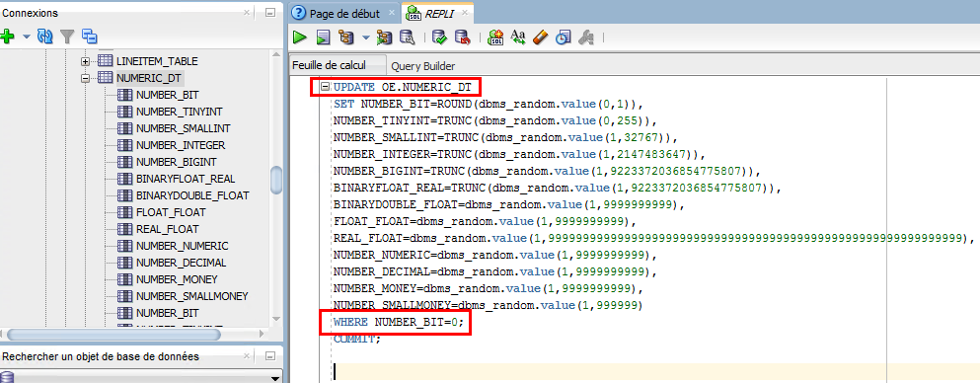The image size is (980, 383).
Task: Select the NUMBER_SMALLINT column
Action: [x=184, y=128]
